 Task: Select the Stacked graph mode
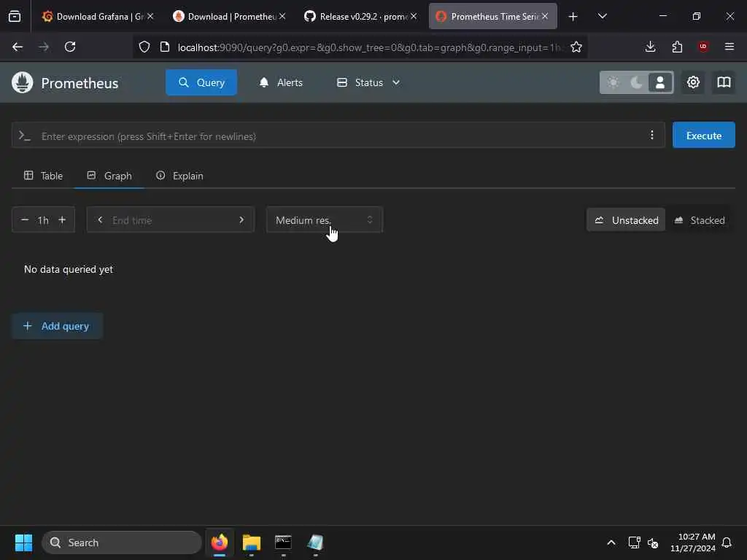pos(700,220)
